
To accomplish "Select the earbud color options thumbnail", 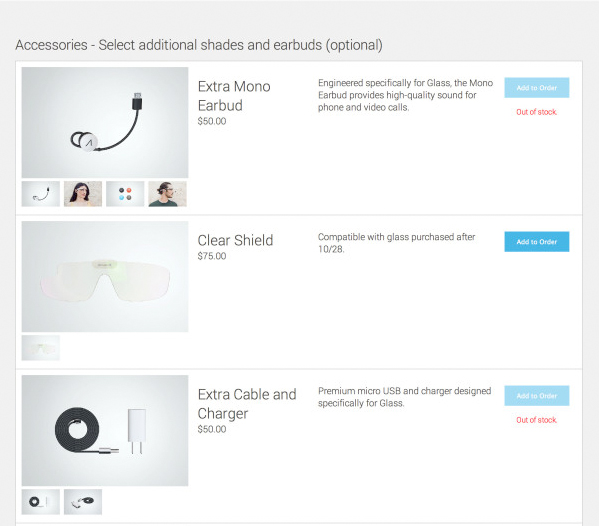I will [125, 194].
